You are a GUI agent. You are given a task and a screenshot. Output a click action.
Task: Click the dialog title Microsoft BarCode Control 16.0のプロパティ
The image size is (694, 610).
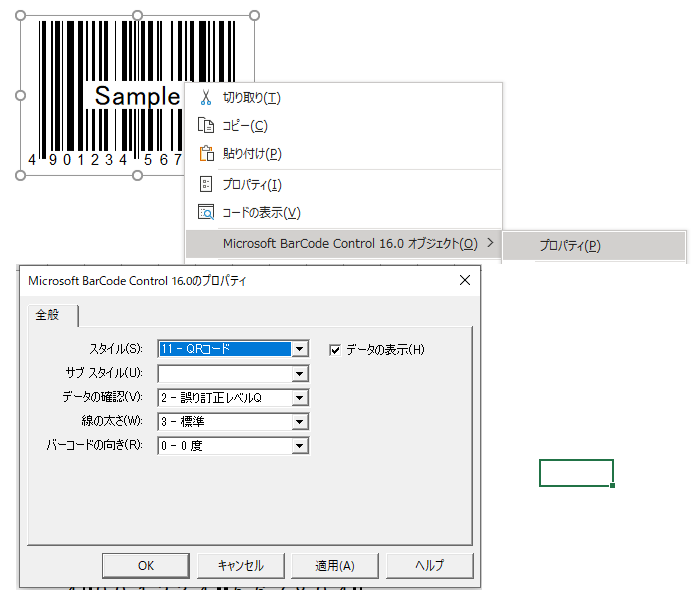pyautogui.click(x=137, y=281)
